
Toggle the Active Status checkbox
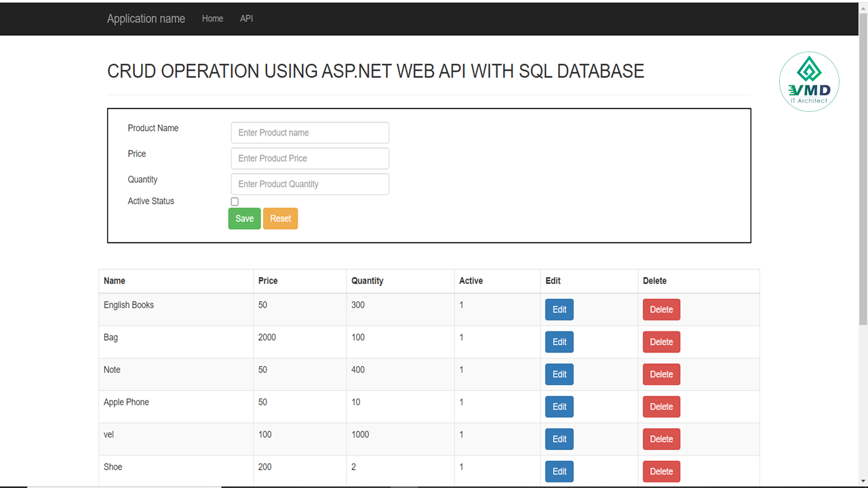click(235, 201)
